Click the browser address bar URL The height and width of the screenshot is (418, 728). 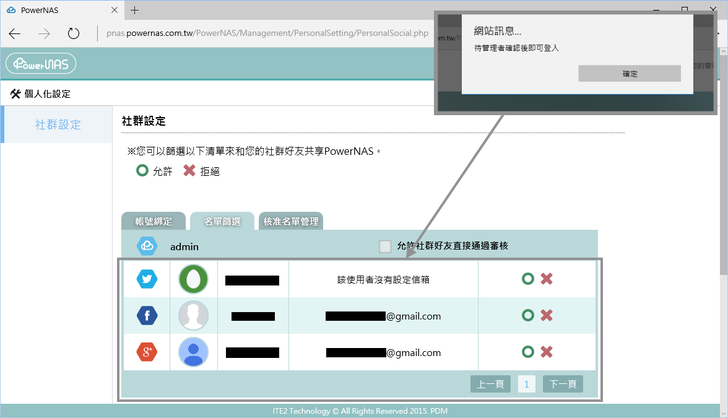[270, 33]
